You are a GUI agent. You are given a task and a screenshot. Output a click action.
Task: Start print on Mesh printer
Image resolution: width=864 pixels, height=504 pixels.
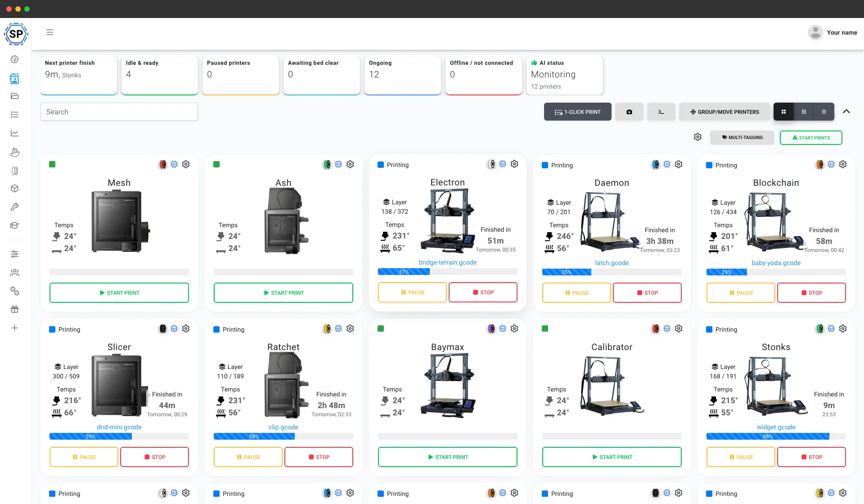click(119, 292)
